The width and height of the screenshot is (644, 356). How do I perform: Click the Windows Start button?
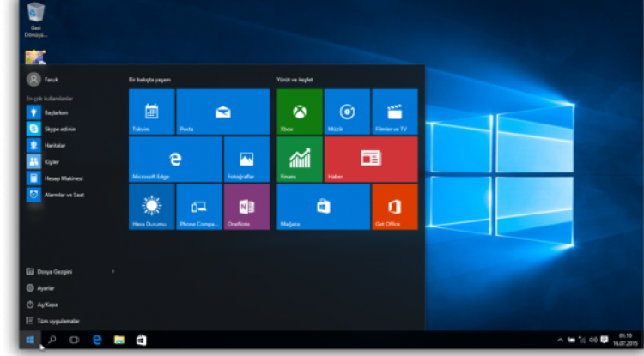pos(30,340)
